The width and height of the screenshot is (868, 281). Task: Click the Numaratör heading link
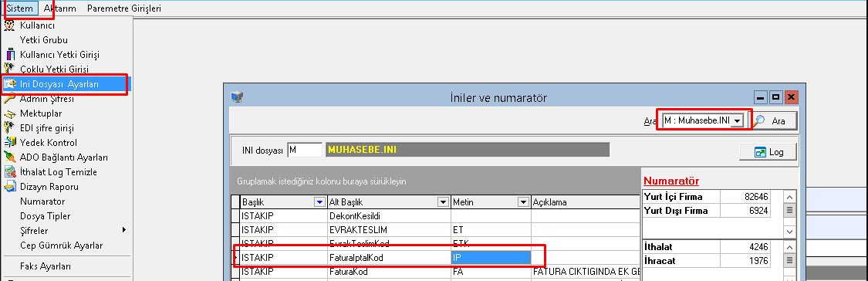671,181
